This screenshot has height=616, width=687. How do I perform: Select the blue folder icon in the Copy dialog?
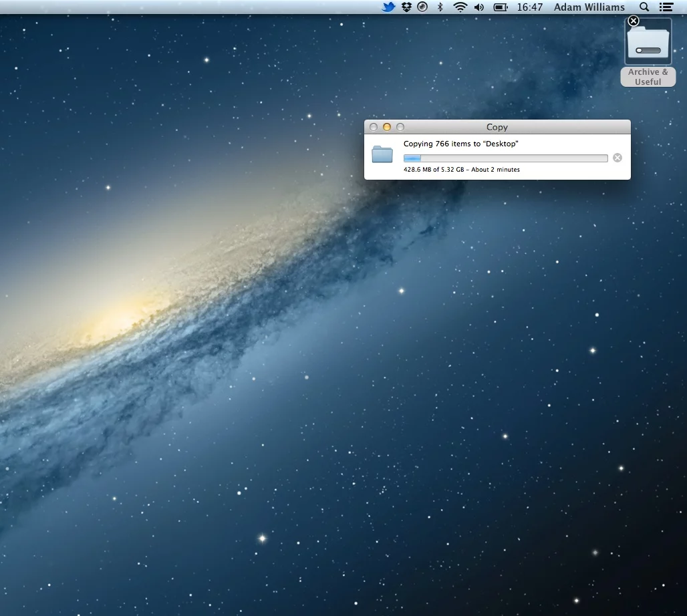pos(382,154)
